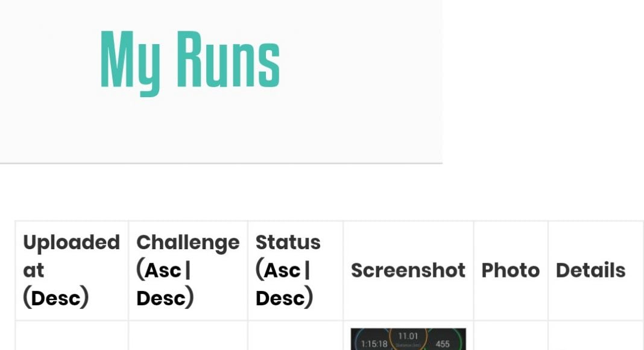Click the empty Details cell in first row
This screenshot has height=350, width=644.
[595, 337]
